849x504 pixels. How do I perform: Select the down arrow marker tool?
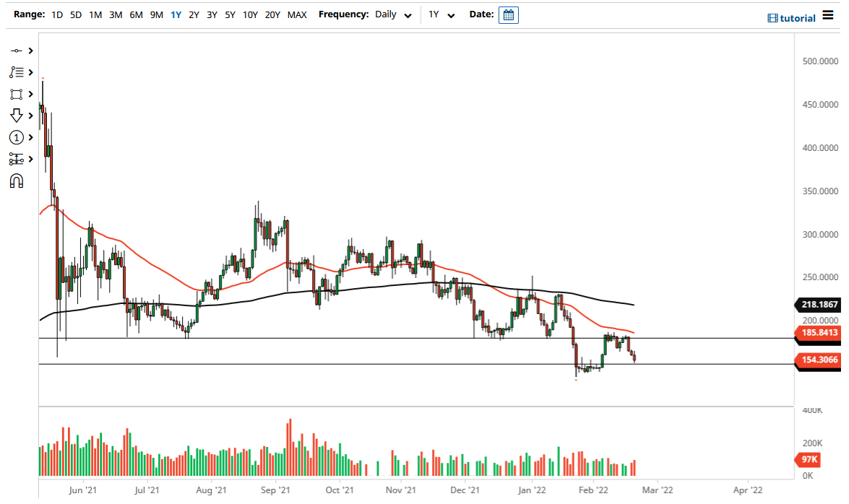pyautogui.click(x=16, y=116)
